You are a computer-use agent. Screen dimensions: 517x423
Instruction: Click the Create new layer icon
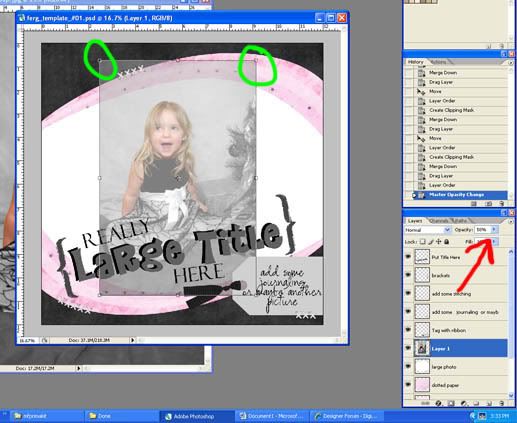pyautogui.click(x=489, y=403)
